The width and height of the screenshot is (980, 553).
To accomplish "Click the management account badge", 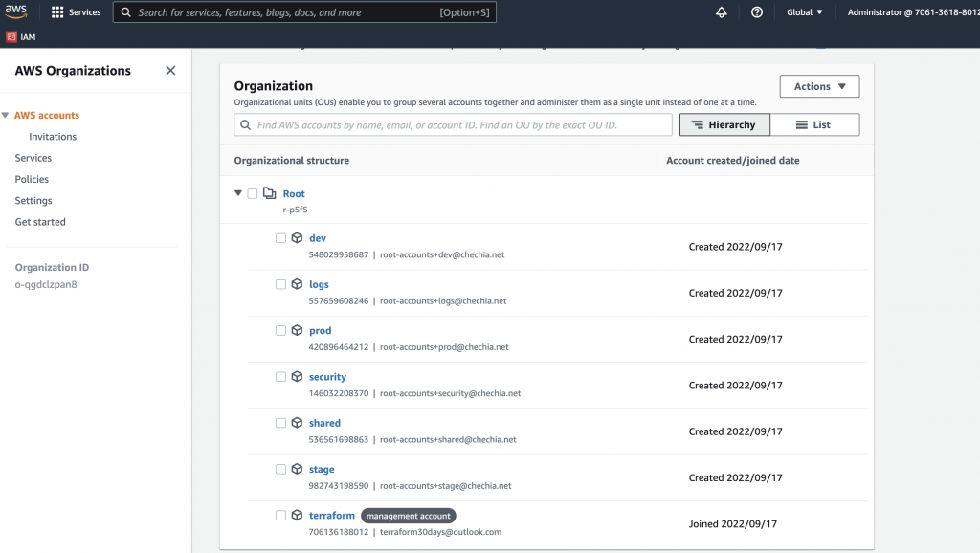I will [x=408, y=516].
